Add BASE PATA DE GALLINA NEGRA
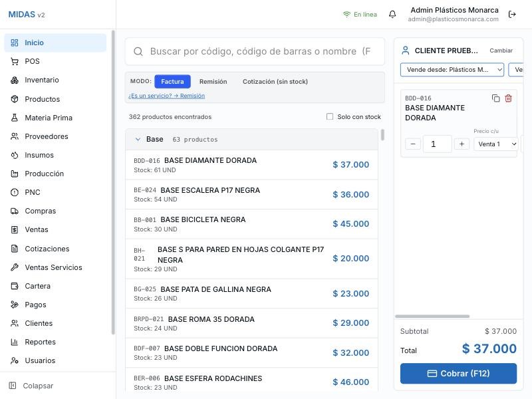Screen dimensions: 532x399 (251, 293)
